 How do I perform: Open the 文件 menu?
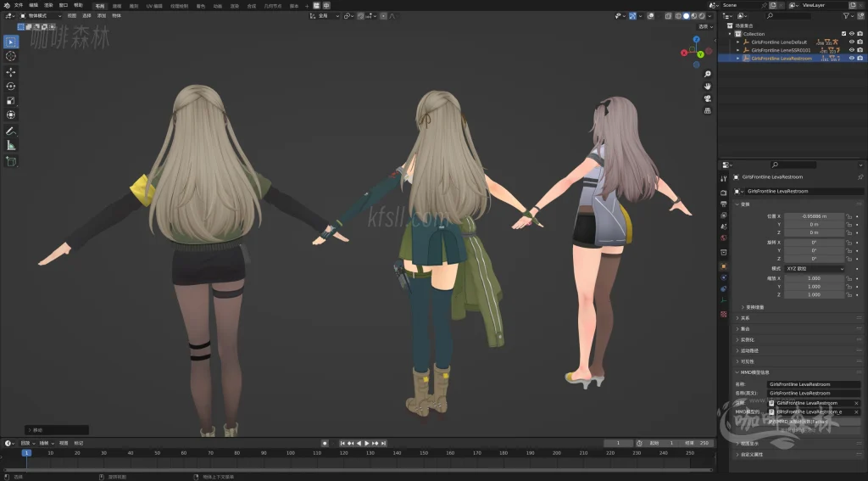(x=19, y=5)
